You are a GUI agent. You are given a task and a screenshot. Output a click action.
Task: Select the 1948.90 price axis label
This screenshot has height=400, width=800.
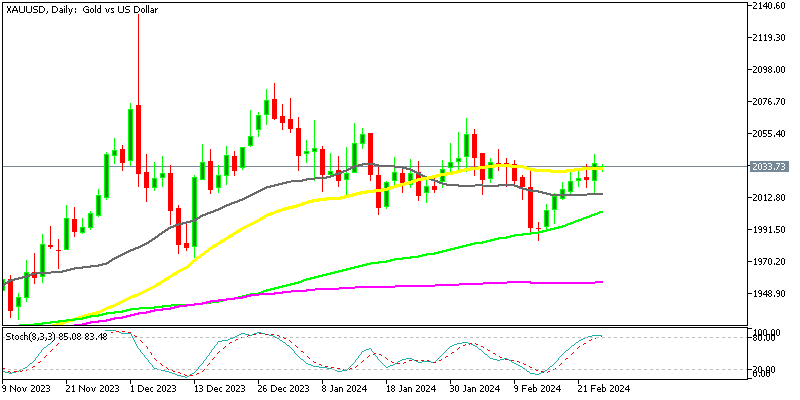771,294
